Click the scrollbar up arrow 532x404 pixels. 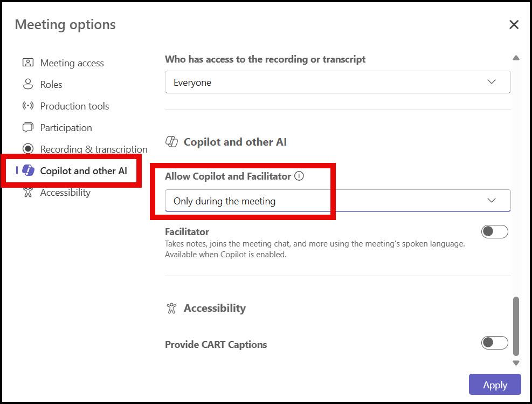point(516,58)
